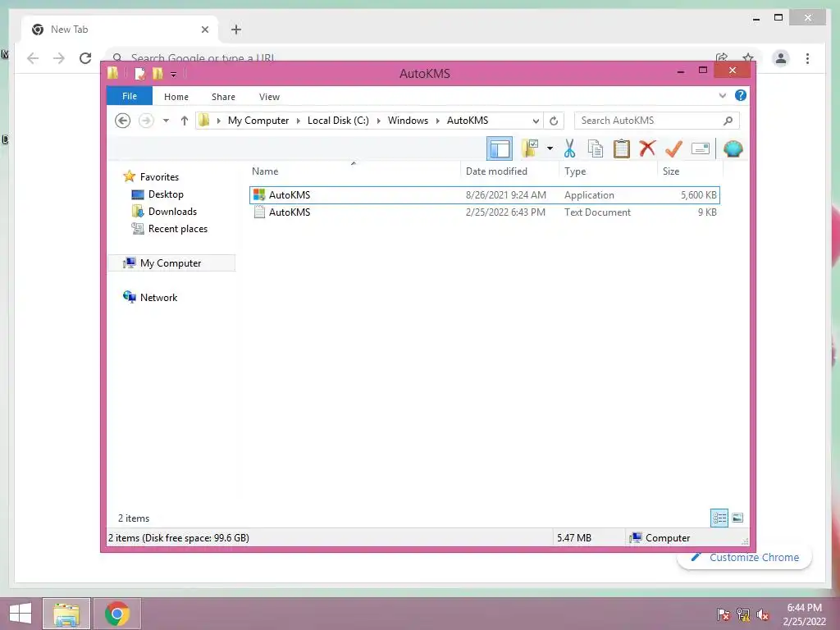Sort by the Size column header

(x=691, y=171)
